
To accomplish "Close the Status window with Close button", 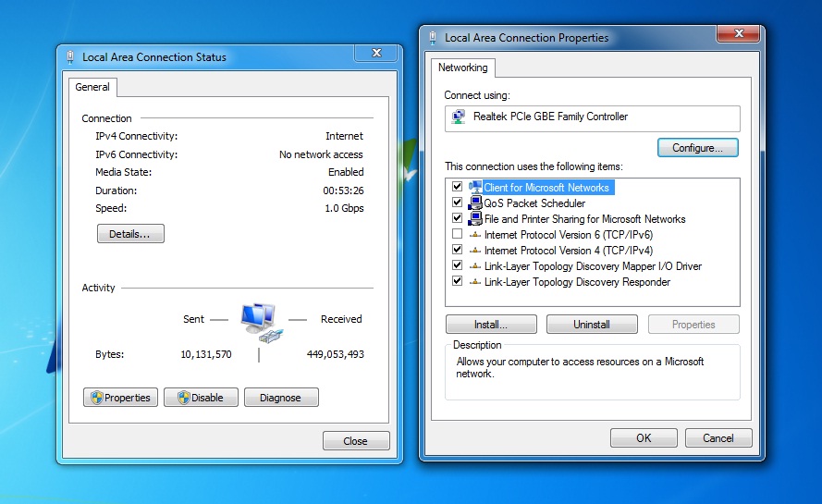I will tap(356, 441).
